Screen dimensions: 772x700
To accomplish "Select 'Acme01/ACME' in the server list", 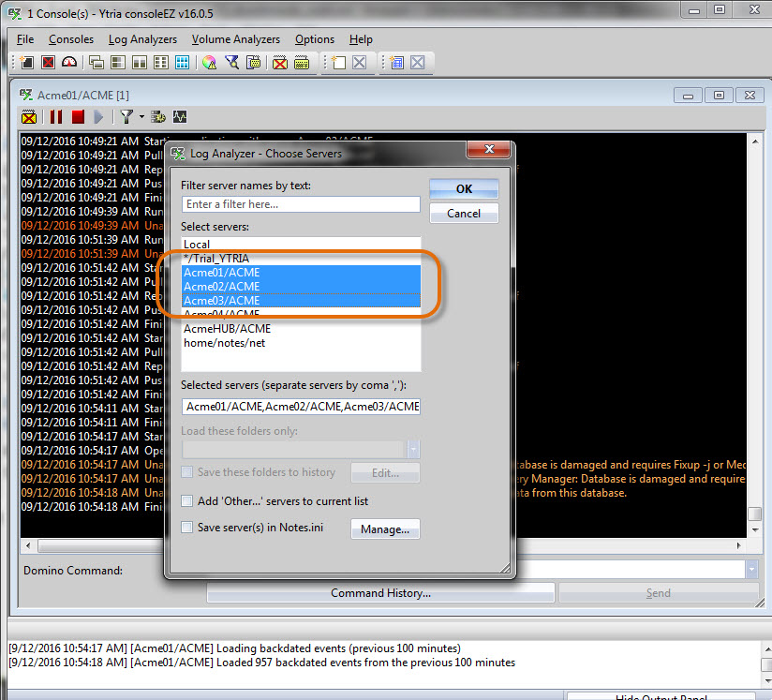I will pyautogui.click(x=302, y=273).
